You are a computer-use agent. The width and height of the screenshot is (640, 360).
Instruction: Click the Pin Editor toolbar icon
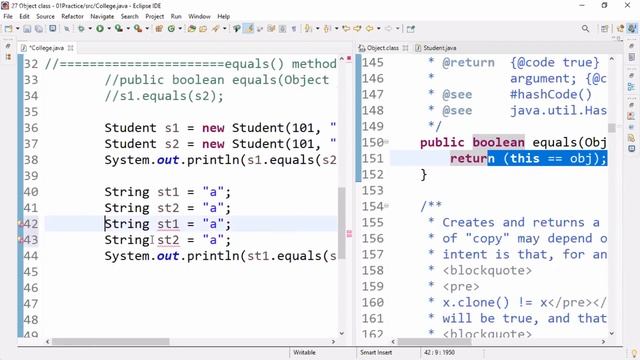point(411,29)
